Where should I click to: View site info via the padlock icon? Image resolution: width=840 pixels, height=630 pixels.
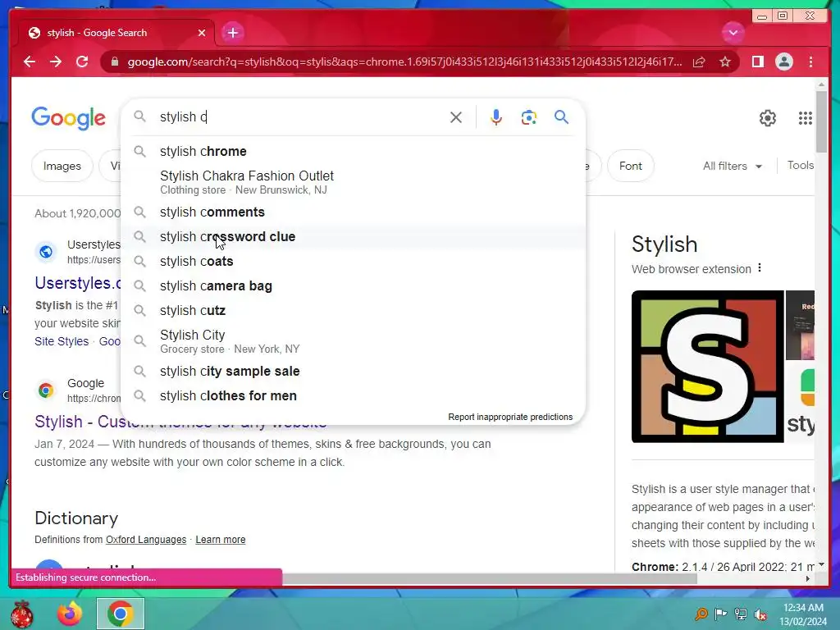click(114, 62)
